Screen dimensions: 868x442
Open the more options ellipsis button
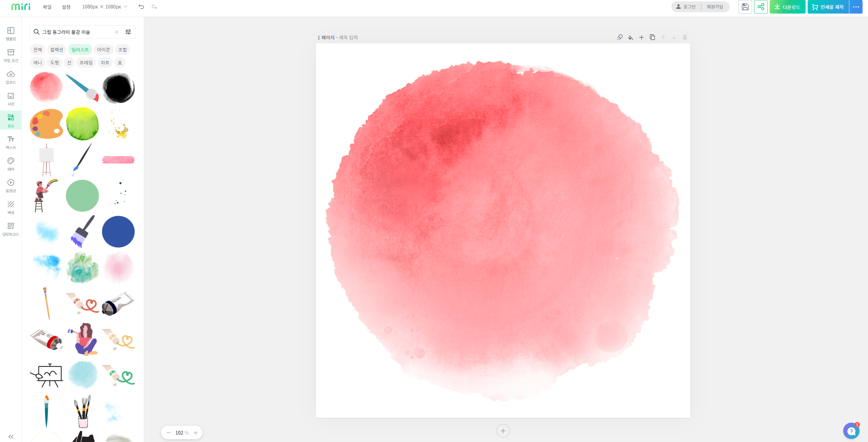[856, 7]
